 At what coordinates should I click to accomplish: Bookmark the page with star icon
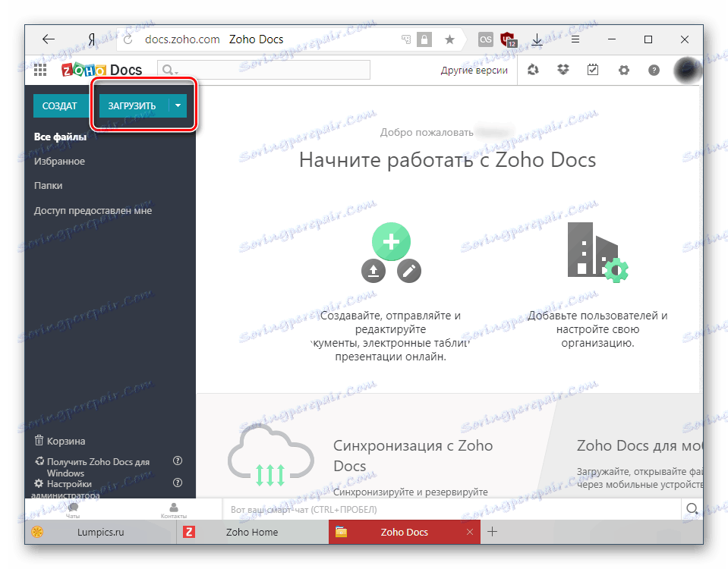tap(449, 39)
